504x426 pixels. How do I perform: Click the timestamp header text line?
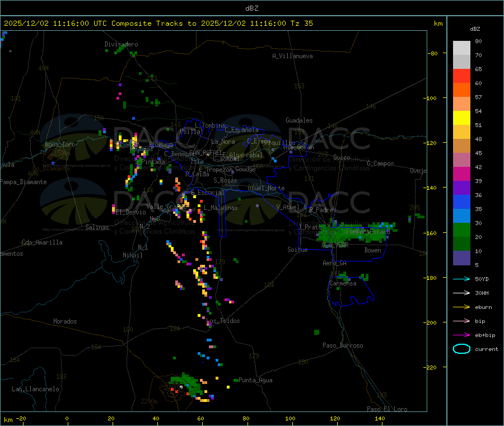[158, 24]
